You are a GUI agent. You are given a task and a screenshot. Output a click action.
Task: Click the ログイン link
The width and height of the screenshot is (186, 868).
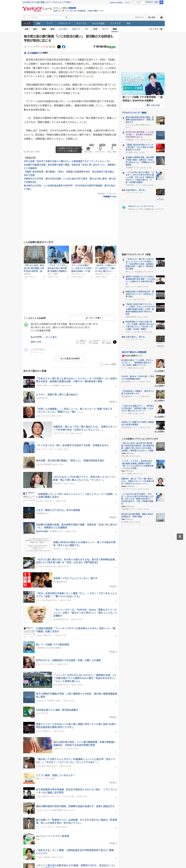tap(57, 11)
